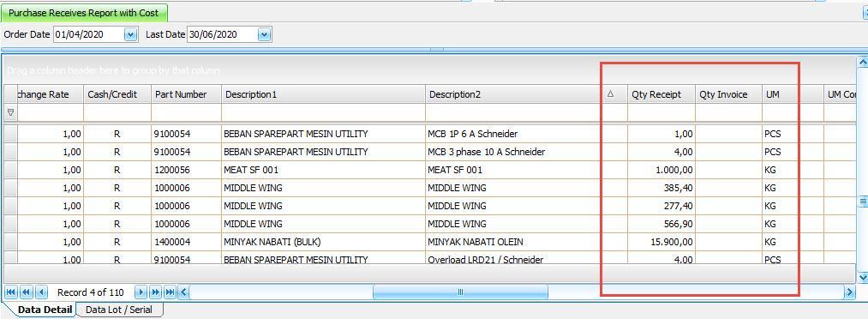Click the UM column header
Screen dimensions: 868x319
tap(793, 94)
